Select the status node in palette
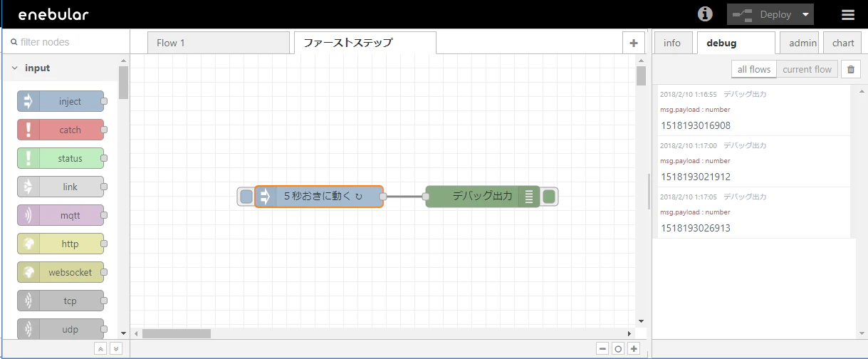 61,158
